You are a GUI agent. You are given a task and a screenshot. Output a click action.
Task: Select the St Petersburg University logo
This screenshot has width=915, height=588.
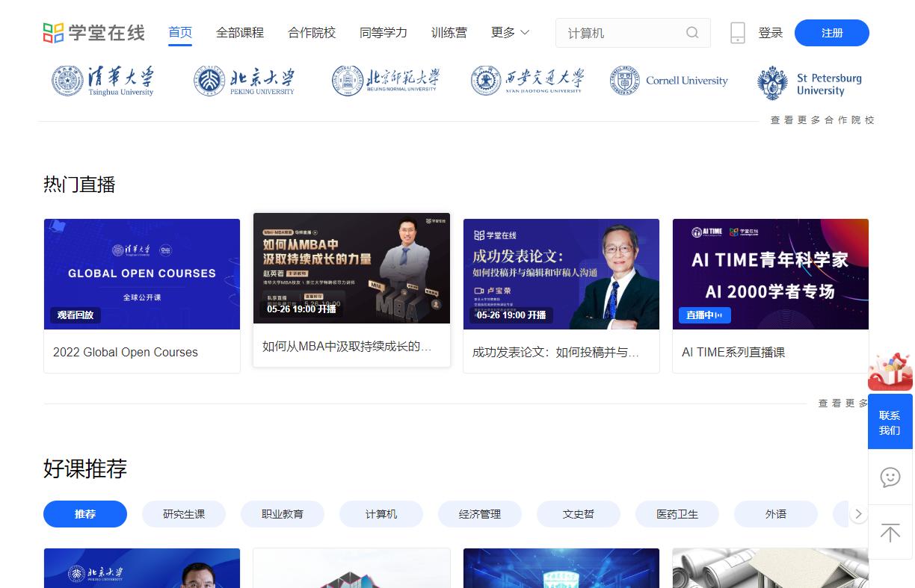(x=810, y=81)
